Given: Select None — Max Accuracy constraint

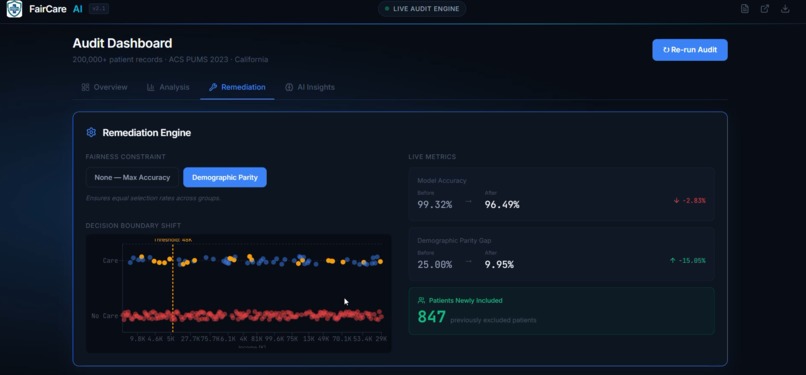Looking at the screenshot, I should tap(132, 177).
